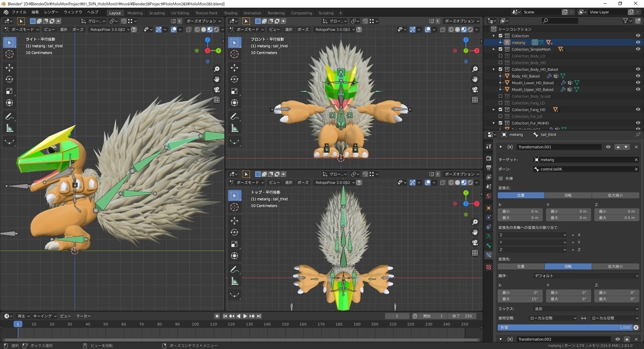Disable Transformation.001 constraint via eye icon
644x349 pixels.
coord(608,147)
